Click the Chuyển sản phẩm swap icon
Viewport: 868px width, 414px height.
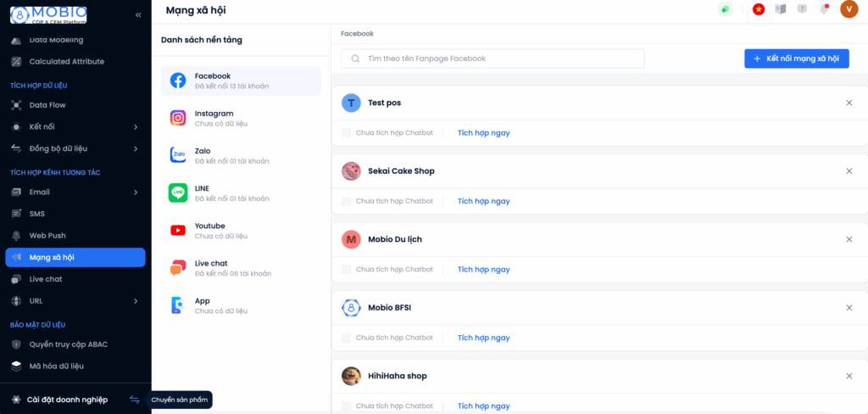pyautogui.click(x=135, y=400)
